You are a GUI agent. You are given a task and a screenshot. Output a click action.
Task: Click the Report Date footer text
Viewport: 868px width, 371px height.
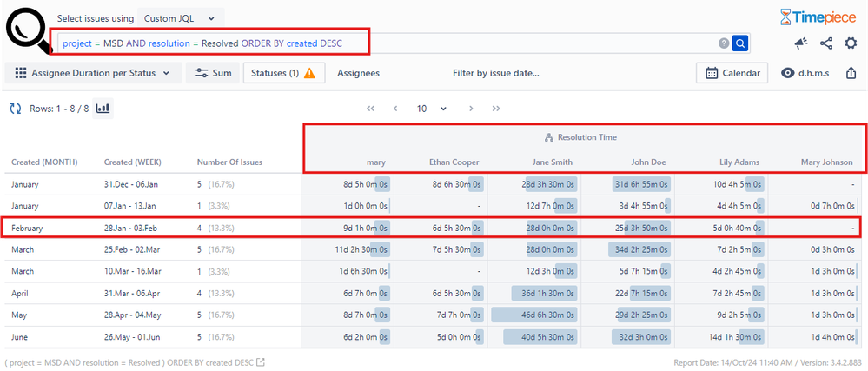[x=767, y=362]
